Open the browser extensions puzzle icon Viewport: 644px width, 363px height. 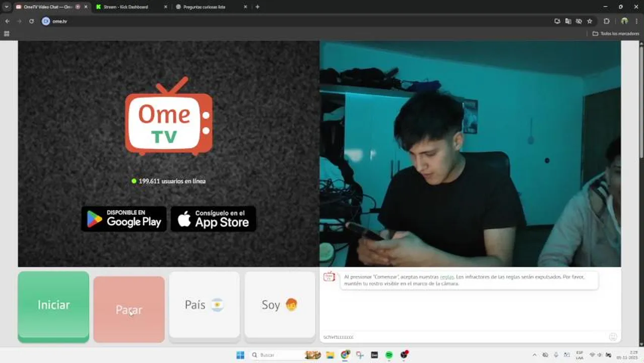coord(607,21)
